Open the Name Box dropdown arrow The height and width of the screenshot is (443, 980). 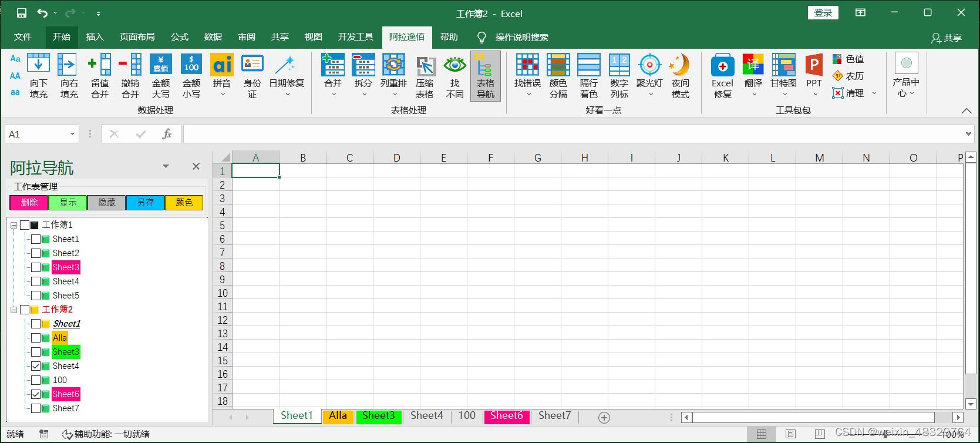(x=72, y=134)
